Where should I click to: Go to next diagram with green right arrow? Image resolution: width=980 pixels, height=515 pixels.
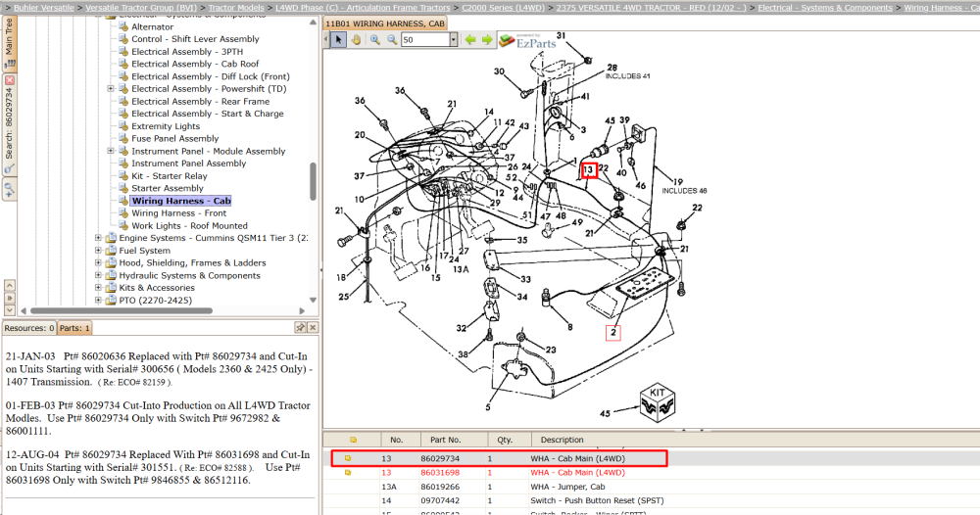(487, 40)
